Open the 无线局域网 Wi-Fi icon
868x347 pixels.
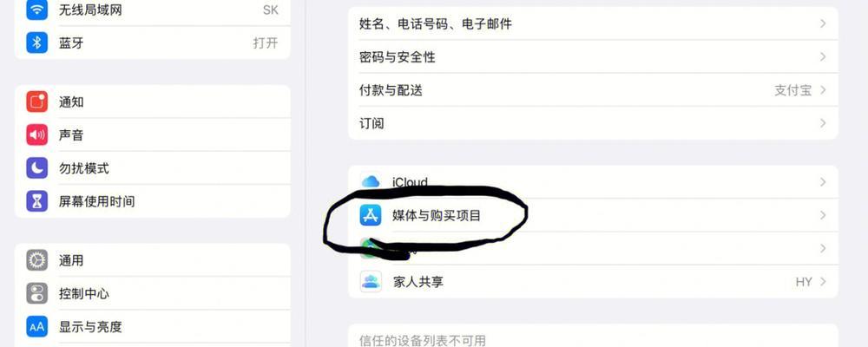(37, 10)
